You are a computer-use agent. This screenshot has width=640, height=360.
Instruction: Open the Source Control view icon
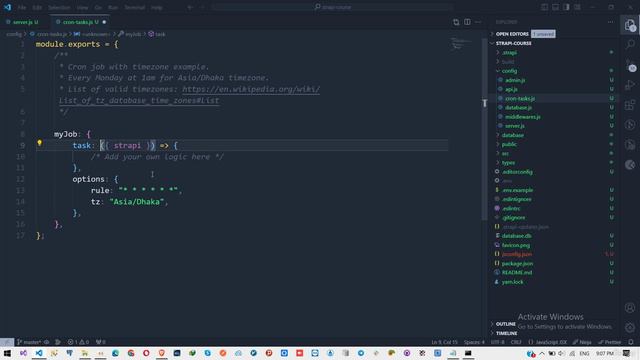coord(630,65)
